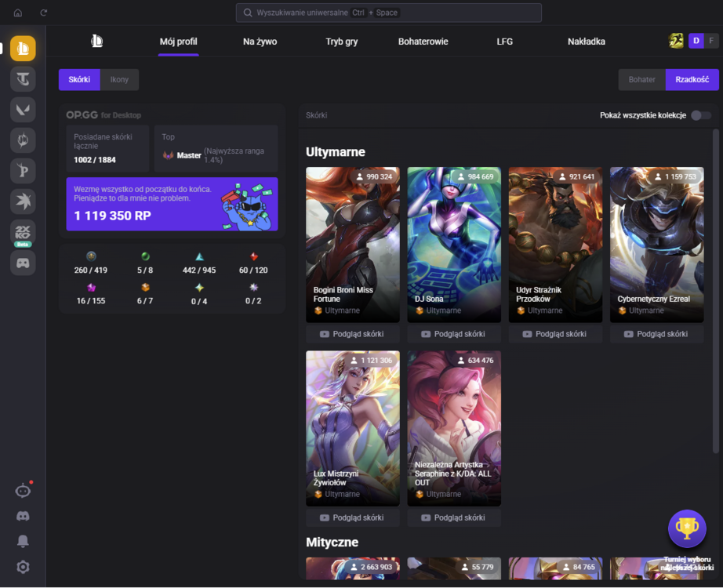Click the Ultymarne section heading
This screenshot has width=723, height=588.
[336, 152]
